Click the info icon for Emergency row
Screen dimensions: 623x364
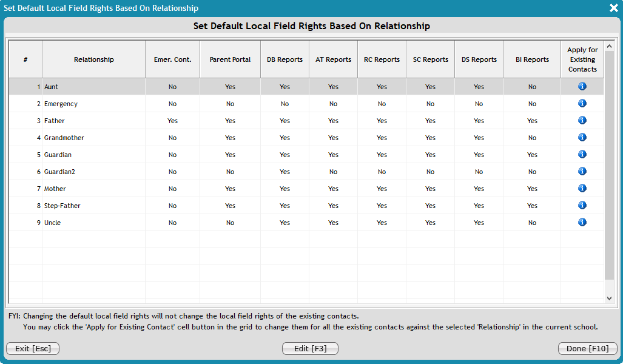coord(582,103)
